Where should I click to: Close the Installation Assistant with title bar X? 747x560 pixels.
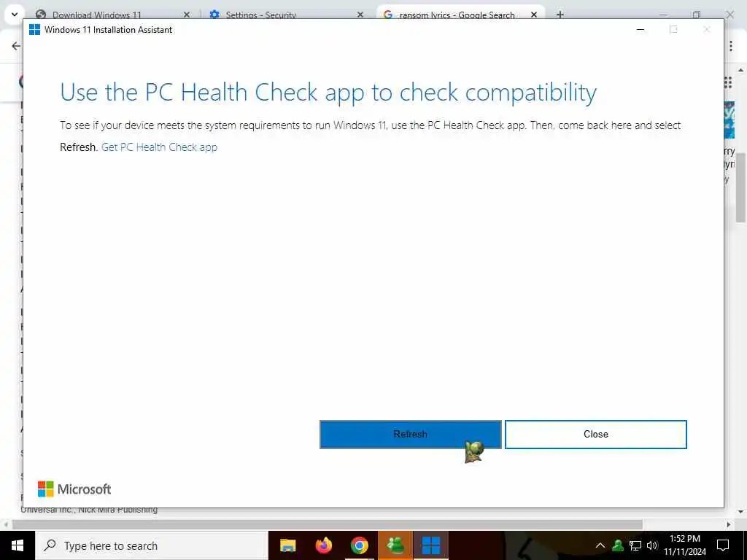[x=706, y=29]
